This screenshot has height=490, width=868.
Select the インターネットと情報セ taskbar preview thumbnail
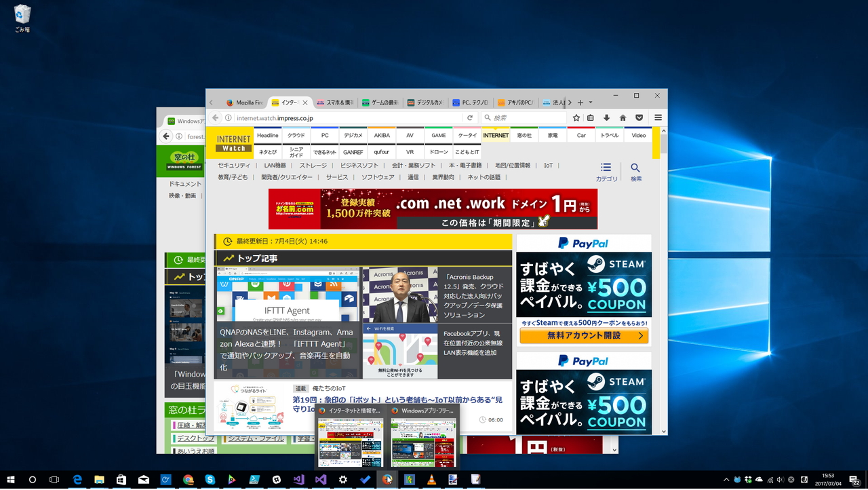pos(351,436)
